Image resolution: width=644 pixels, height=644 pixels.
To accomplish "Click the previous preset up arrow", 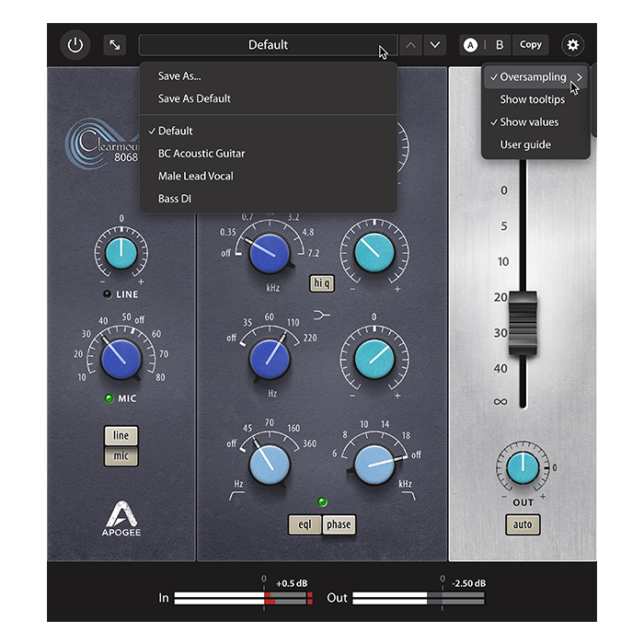I will 410,45.
